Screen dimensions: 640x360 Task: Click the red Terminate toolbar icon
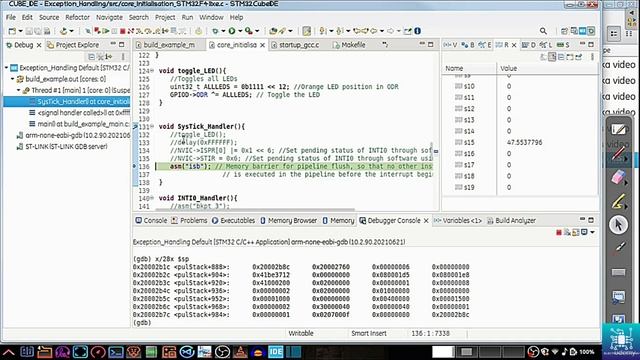[122, 31]
